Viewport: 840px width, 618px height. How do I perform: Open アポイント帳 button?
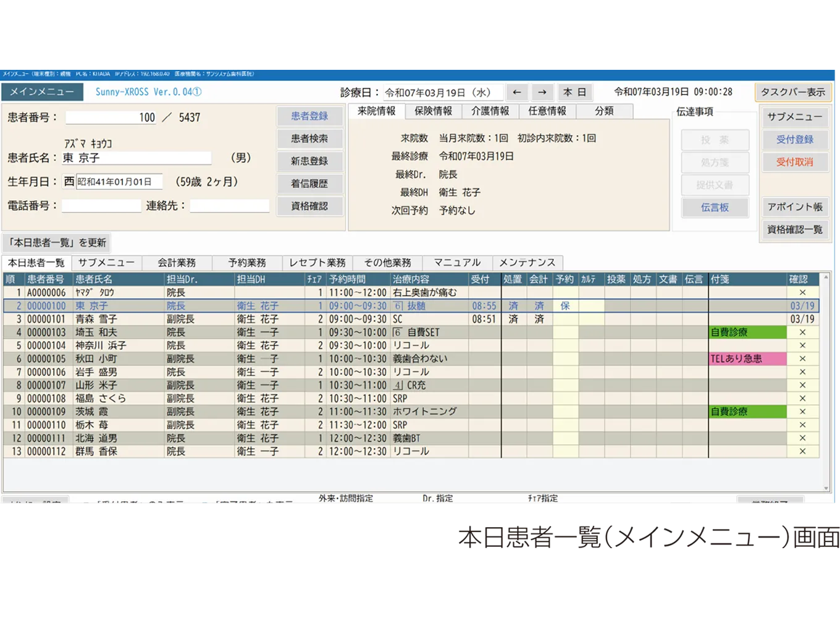[x=795, y=207]
